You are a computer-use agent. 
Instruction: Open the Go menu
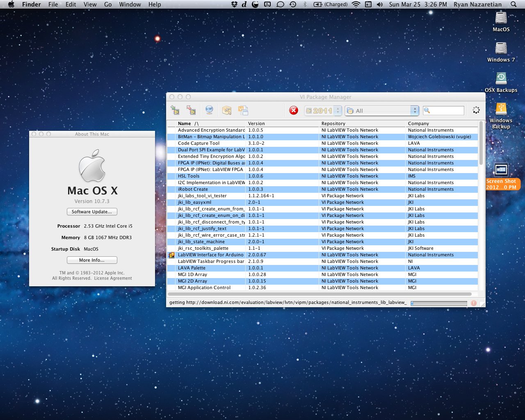coord(108,5)
